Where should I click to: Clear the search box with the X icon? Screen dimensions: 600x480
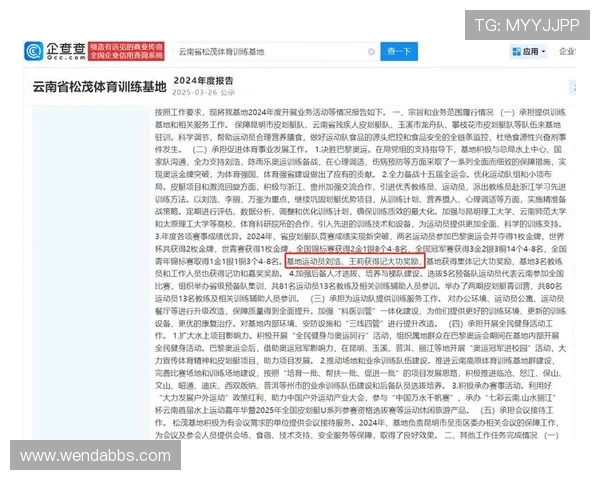tap(371, 52)
